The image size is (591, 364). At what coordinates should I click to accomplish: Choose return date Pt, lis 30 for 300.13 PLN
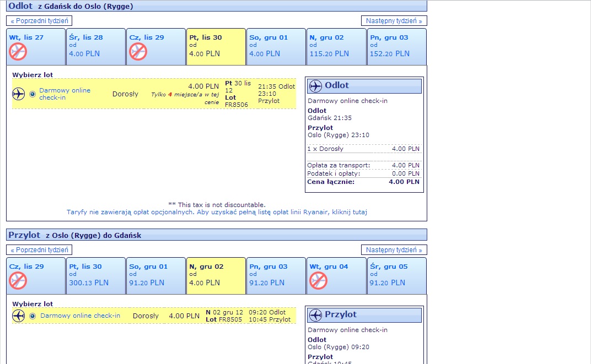click(96, 276)
